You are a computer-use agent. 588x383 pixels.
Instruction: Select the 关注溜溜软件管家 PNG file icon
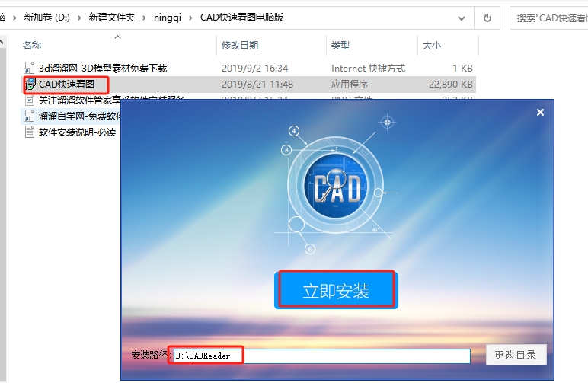(30, 100)
